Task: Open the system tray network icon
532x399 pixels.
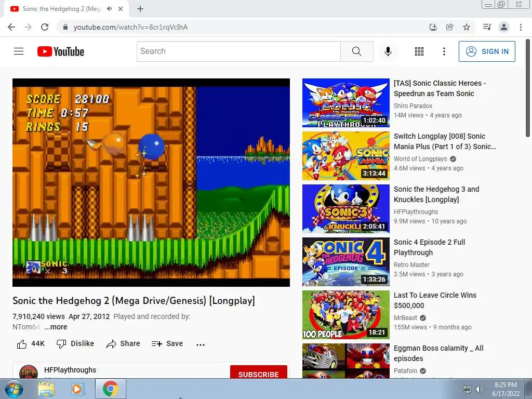Action: click(467, 389)
